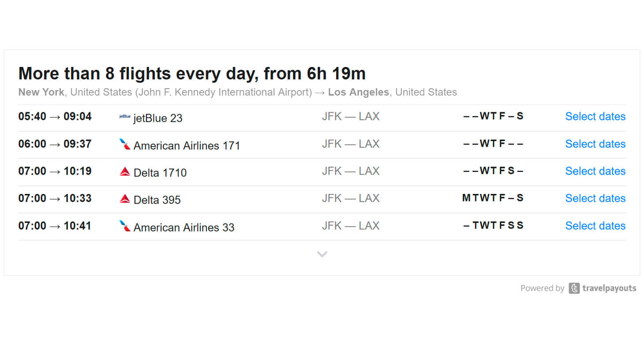644x338 pixels.
Task: Click the jetBlue airline logo icon
Action: 125,117
